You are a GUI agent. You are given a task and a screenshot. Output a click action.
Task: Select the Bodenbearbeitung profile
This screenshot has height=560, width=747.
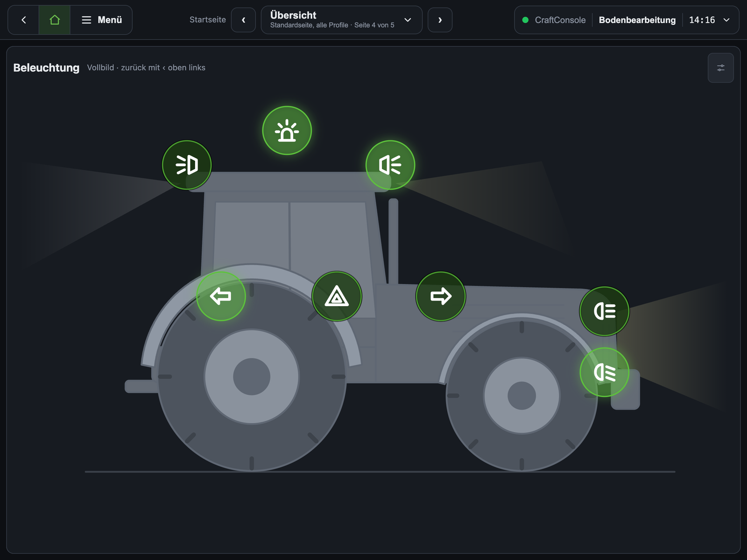pos(637,20)
